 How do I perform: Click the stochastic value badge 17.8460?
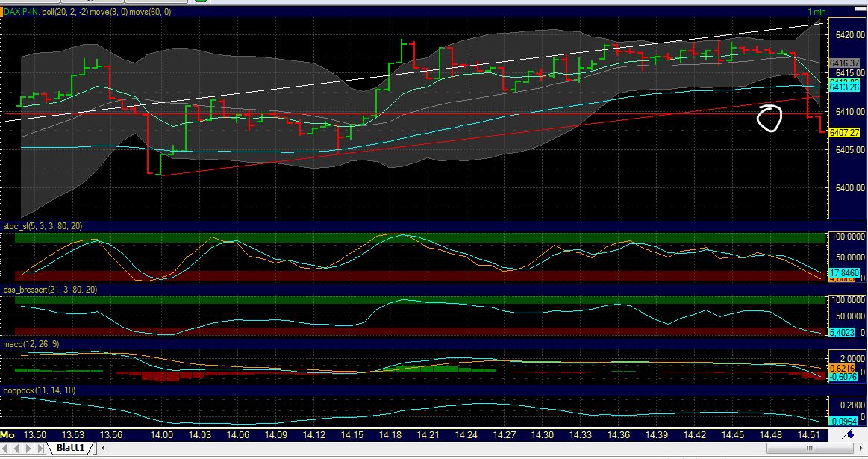click(843, 274)
